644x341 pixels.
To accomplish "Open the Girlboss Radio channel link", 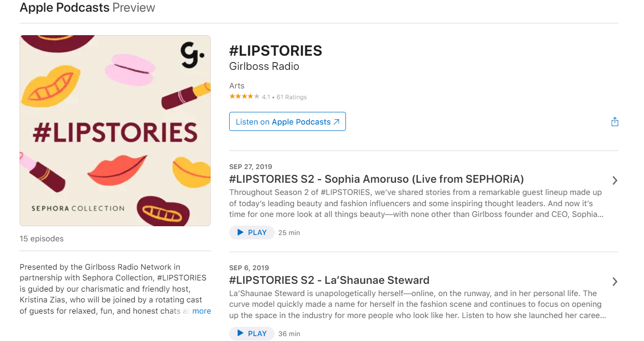I will [x=264, y=66].
